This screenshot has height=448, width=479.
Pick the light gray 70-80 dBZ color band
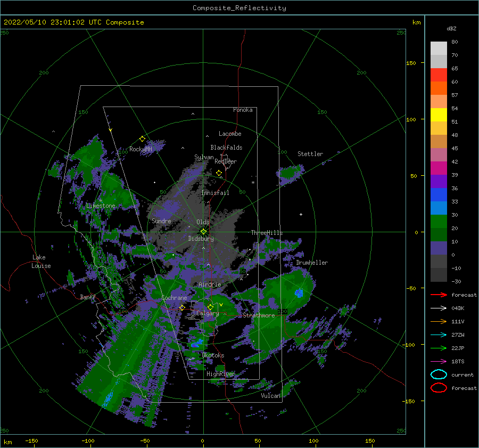pos(439,48)
